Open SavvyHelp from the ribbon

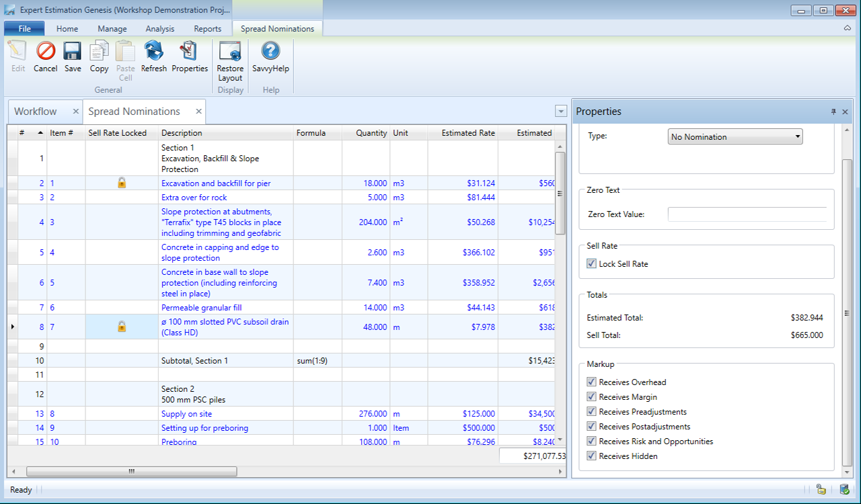270,56
